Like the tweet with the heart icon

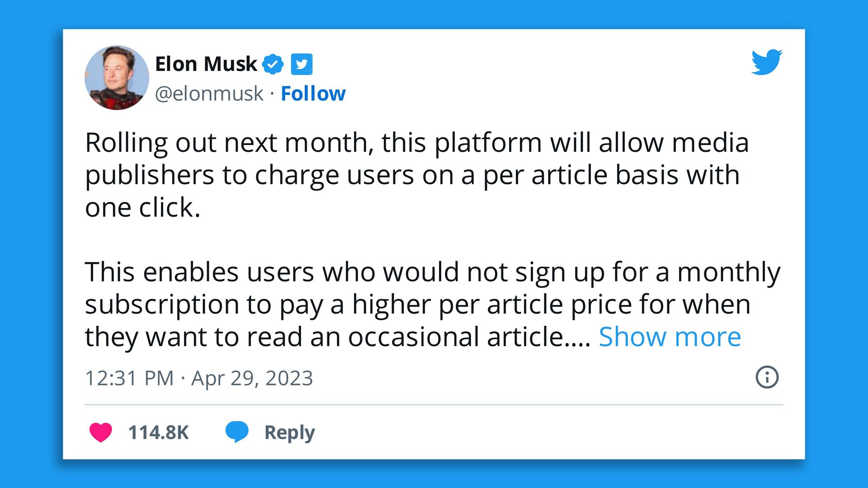100,432
